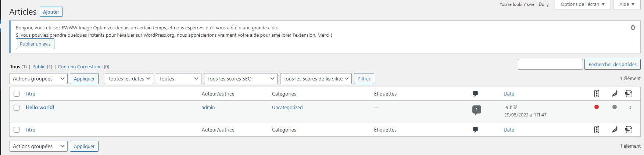Click the readability feather icon in table footer
This screenshot has height=155, width=644.
[x=614, y=130]
